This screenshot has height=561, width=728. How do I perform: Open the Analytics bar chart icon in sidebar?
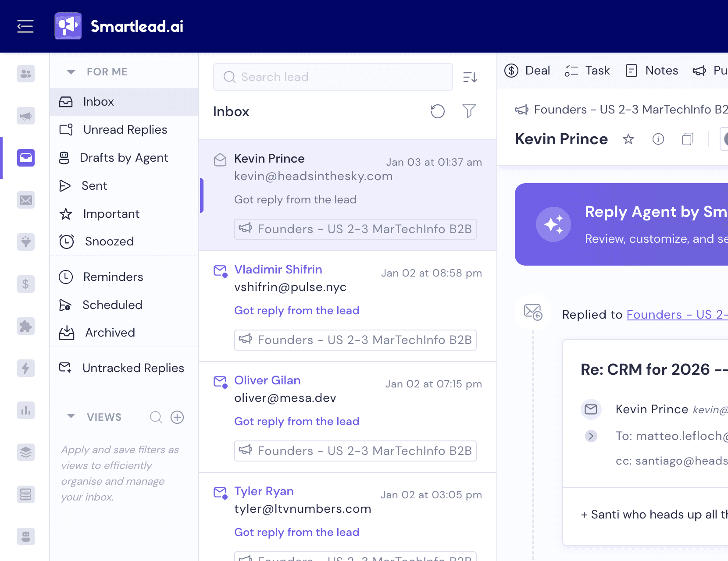coord(25,410)
